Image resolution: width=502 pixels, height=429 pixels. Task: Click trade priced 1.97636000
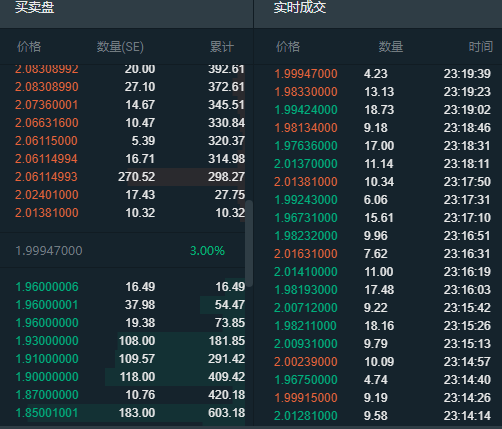(378, 146)
